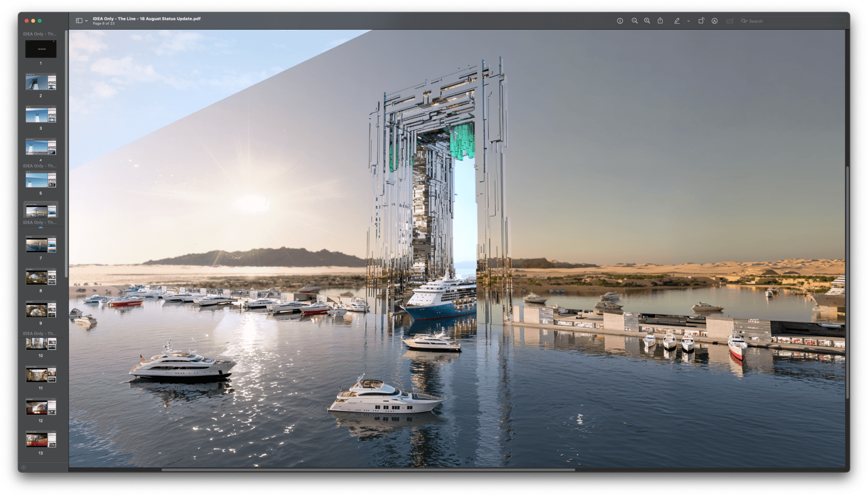Select the page 1 black thumbnail
The height and width of the screenshot is (496, 868).
coord(41,49)
